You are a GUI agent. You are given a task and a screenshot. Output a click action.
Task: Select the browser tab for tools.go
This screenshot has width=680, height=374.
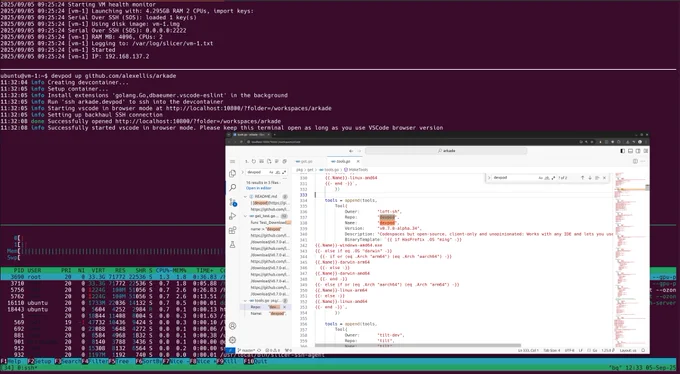[x=251, y=135]
